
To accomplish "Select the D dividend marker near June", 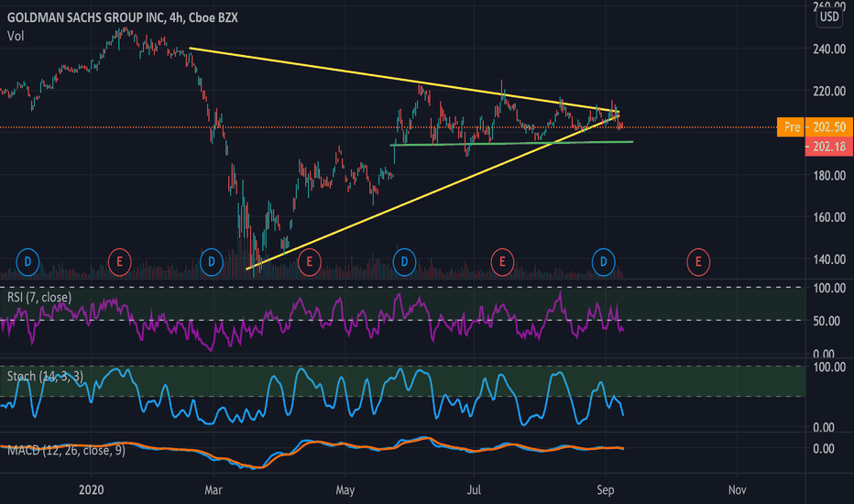I will (404, 262).
